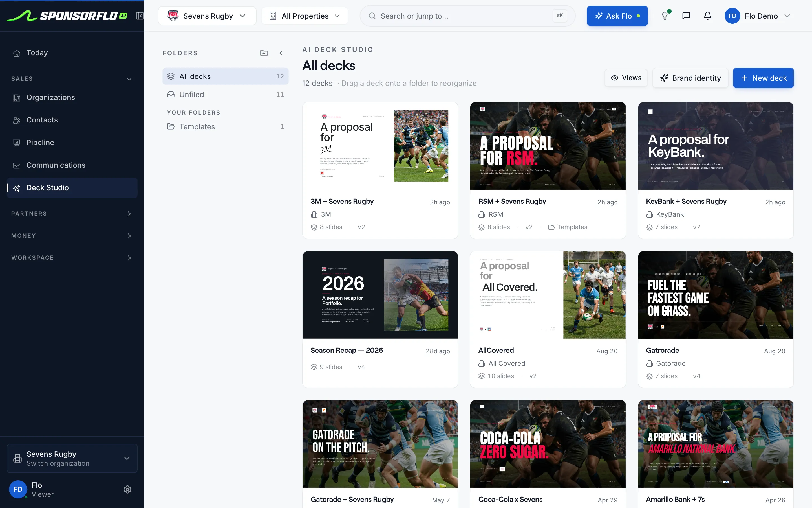The height and width of the screenshot is (508, 812).
Task: Click the KeyBank organization label
Action: [x=665, y=214]
